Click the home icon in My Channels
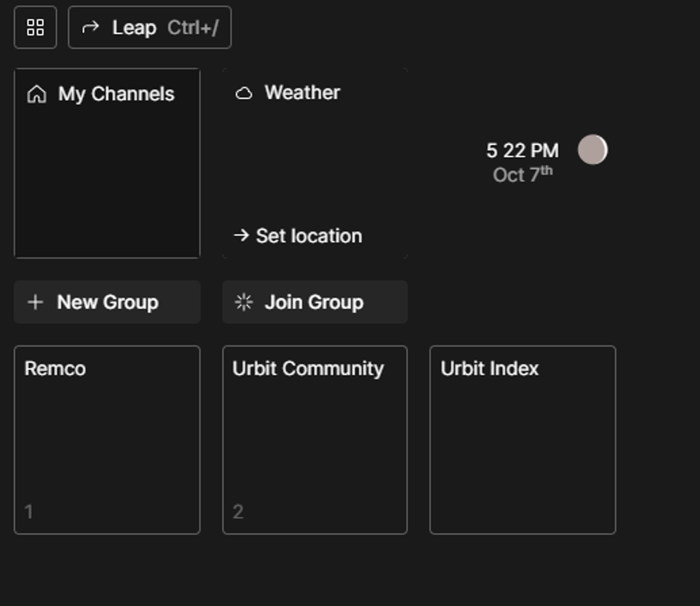The height and width of the screenshot is (606, 700). click(x=37, y=94)
